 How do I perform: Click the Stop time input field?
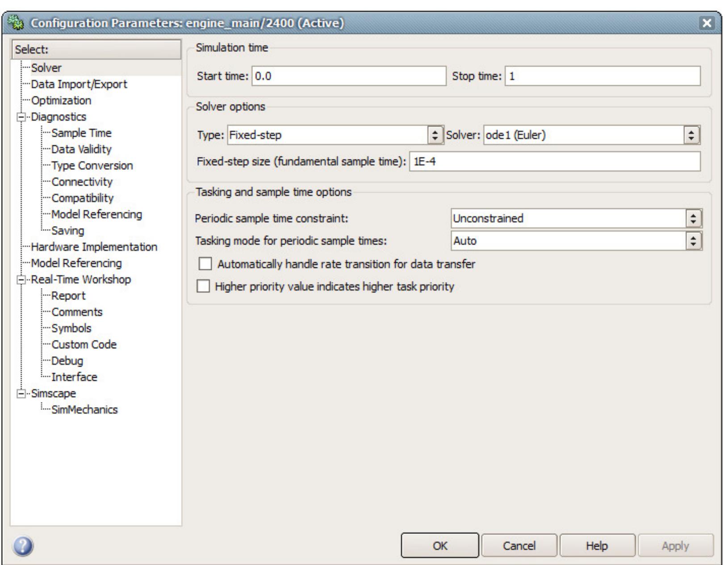coord(603,76)
